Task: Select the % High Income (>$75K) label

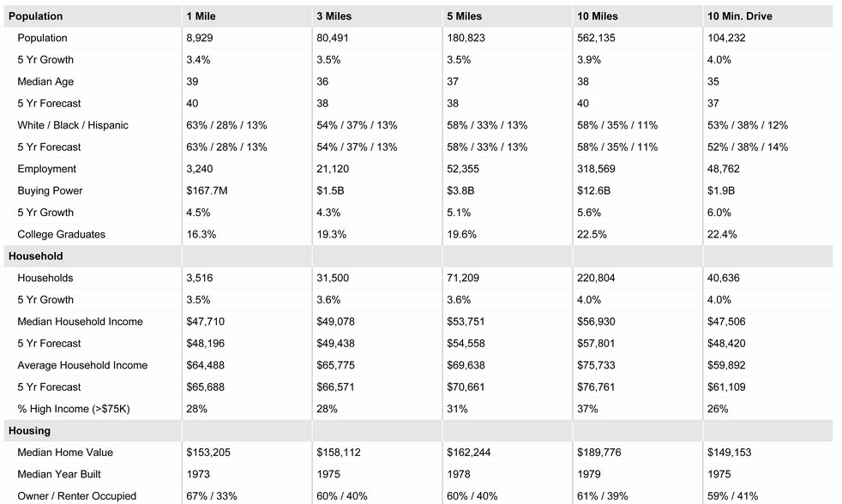Action: tap(73, 409)
